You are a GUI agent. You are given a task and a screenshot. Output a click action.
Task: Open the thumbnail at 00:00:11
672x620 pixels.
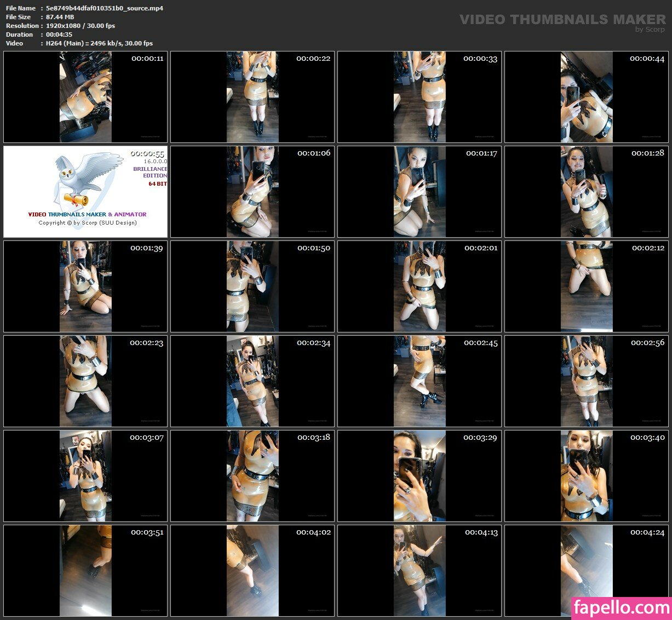coord(85,97)
